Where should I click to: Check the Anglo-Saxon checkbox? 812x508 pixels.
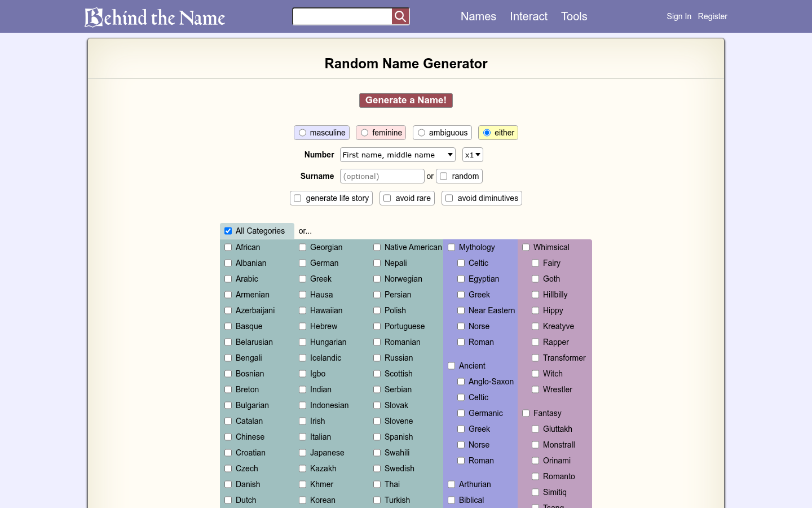pyautogui.click(x=461, y=382)
